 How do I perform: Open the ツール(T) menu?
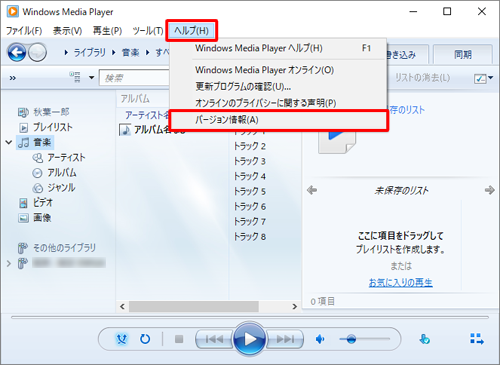coord(148,31)
